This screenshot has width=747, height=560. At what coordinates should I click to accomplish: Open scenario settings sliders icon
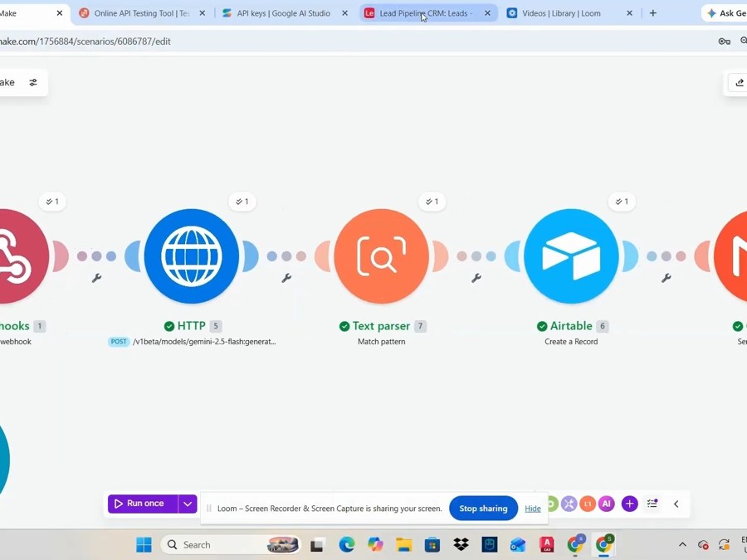click(33, 82)
